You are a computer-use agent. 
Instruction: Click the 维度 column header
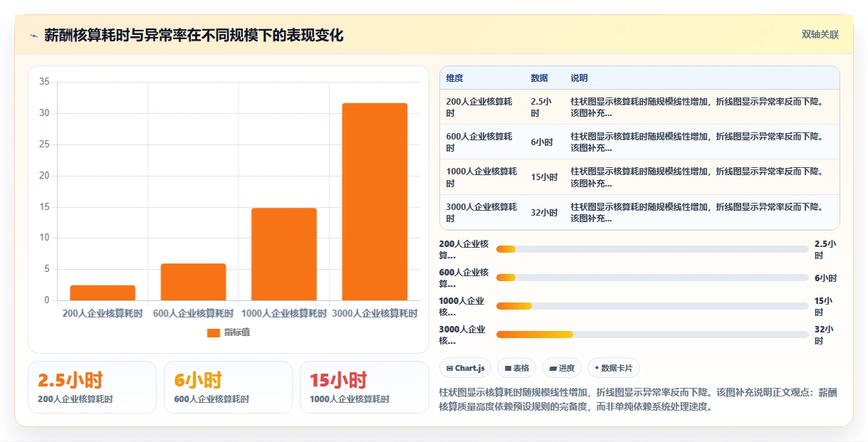point(454,78)
